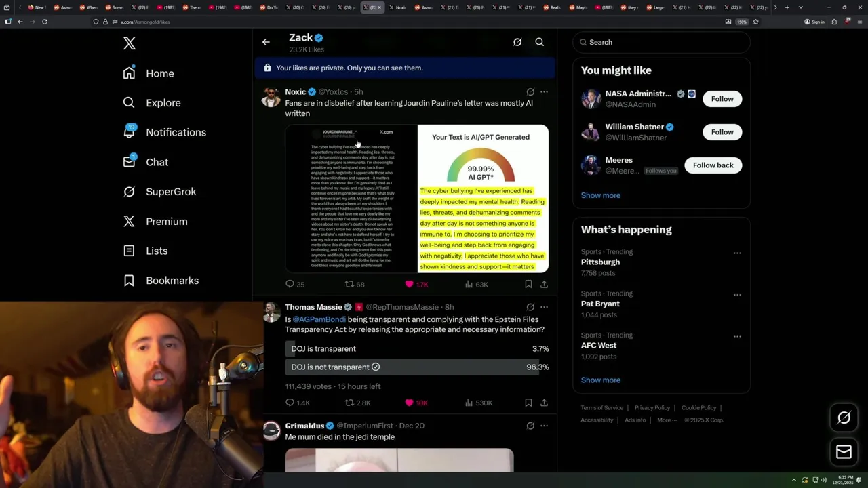Expand the footer More menu
Image resolution: width=868 pixels, height=488 pixels.
(667, 420)
